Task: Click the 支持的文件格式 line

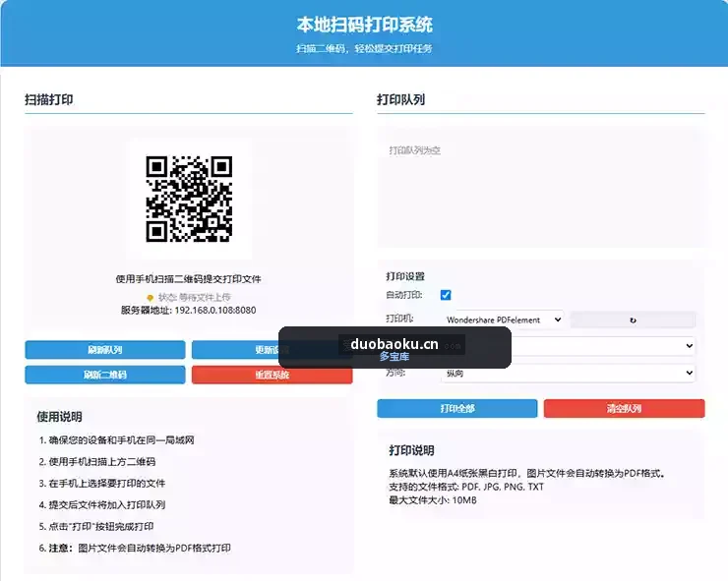Action: coord(466,487)
